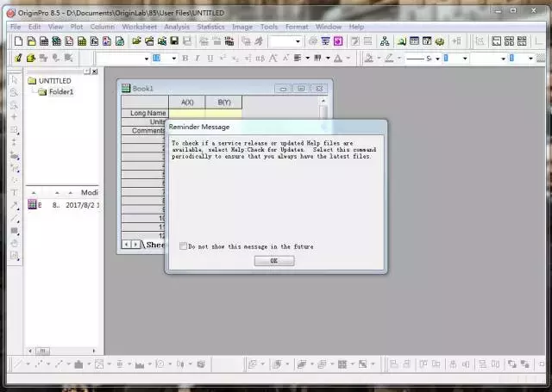
Task: Open the Plot menu
Action: [x=77, y=27]
